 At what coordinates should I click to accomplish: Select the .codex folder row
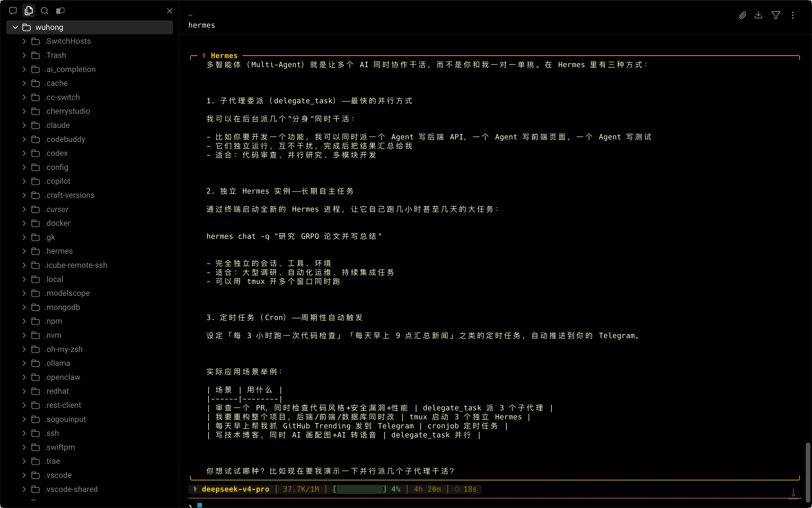90,153
